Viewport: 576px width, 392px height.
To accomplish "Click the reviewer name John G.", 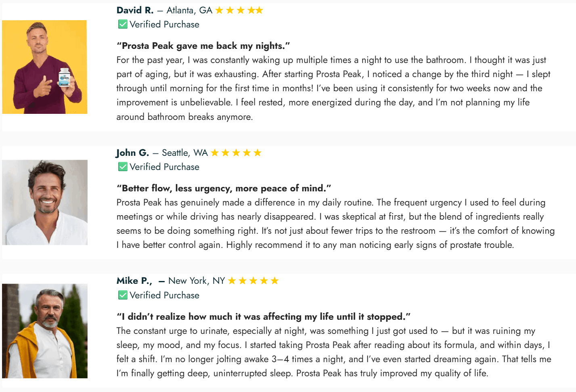I will tap(132, 153).
